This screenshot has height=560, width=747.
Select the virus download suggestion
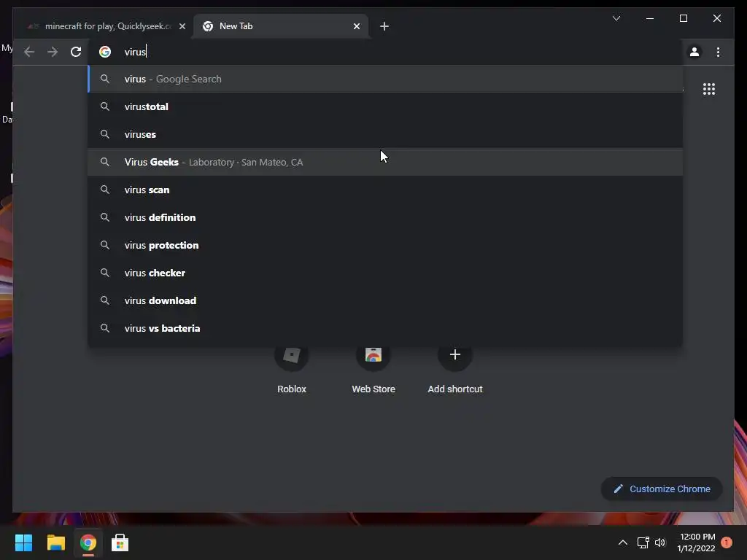385,300
